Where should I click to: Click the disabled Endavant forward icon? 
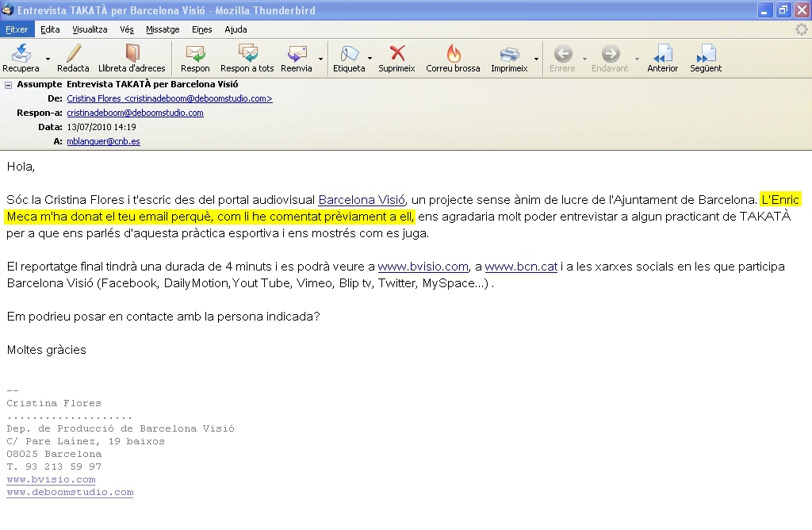coord(611,53)
